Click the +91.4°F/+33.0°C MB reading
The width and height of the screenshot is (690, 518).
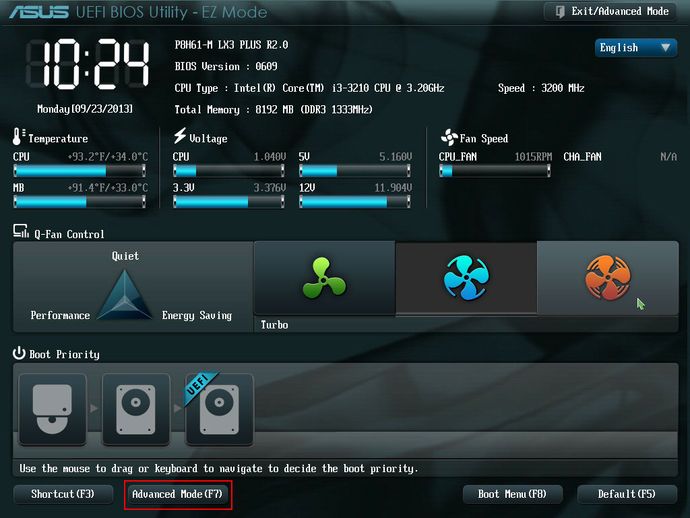point(108,188)
